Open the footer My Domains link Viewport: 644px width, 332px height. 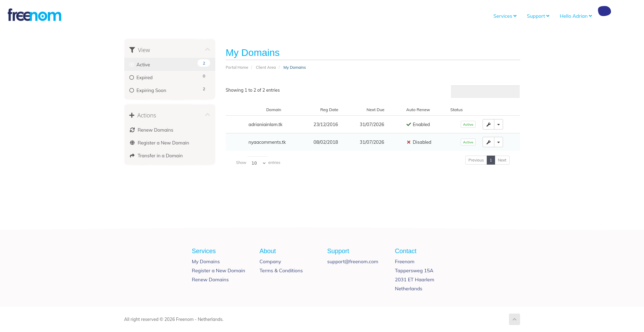click(206, 262)
